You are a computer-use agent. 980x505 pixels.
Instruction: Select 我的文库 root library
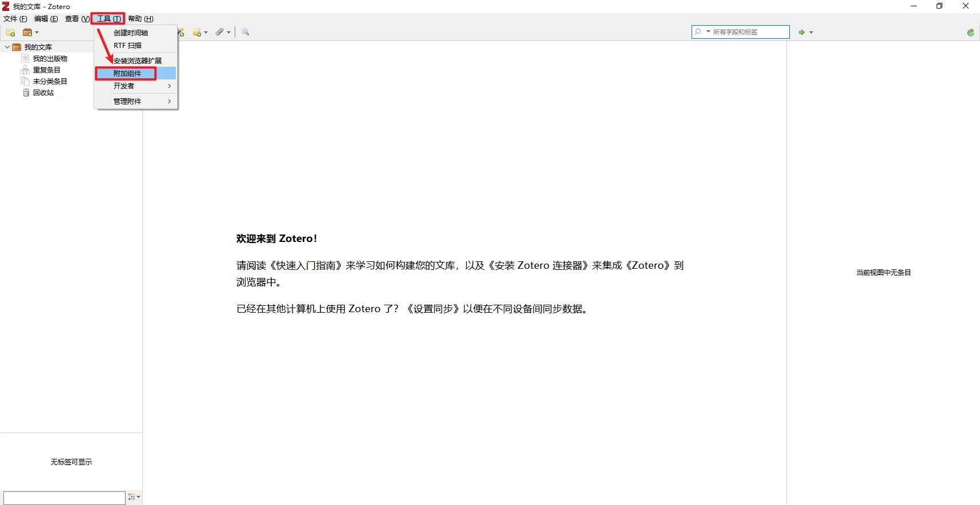tap(38, 47)
